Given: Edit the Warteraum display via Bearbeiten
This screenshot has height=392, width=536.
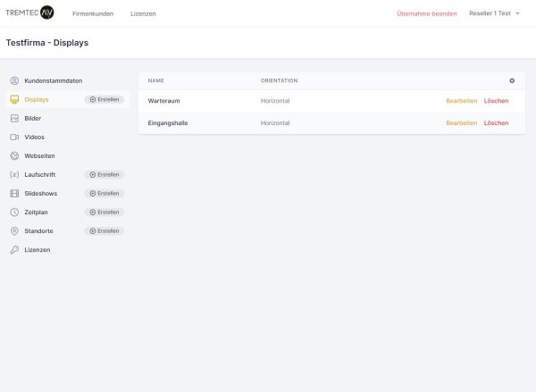Looking at the screenshot, I should (x=461, y=101).
